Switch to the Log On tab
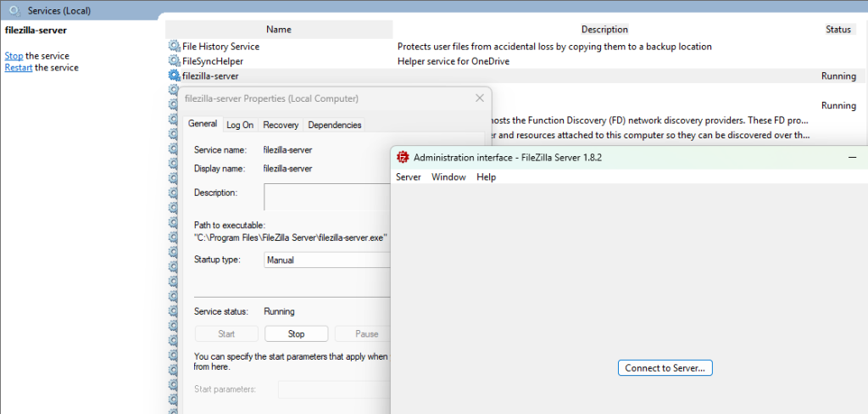The height and width of the screenshot is (414, 868). [x=240, y=125]
